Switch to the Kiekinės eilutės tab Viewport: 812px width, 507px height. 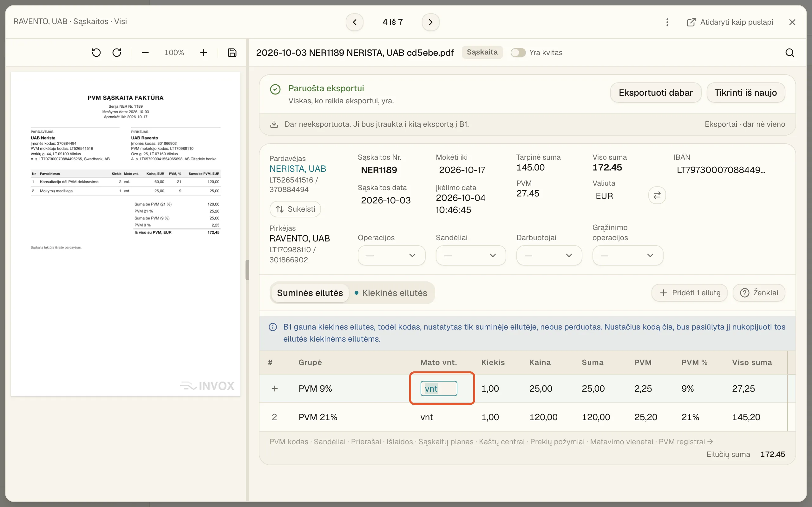point(391,293)
